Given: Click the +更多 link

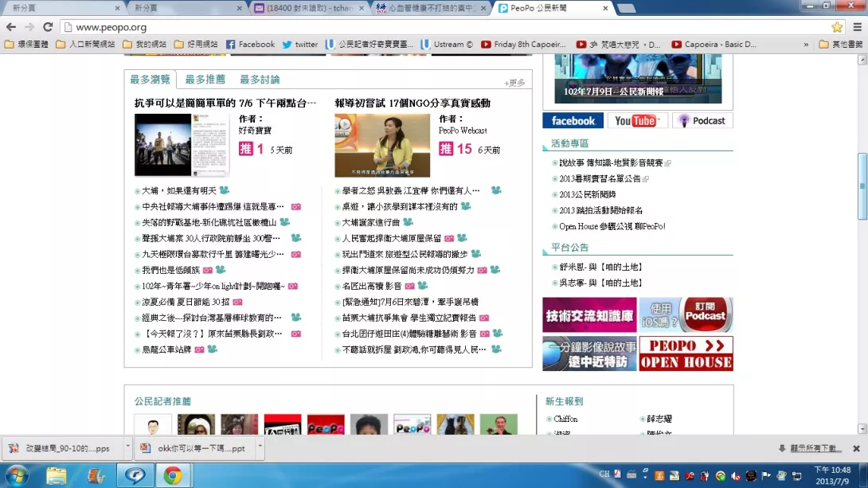Looking at the screenshot, I should 514,83.
